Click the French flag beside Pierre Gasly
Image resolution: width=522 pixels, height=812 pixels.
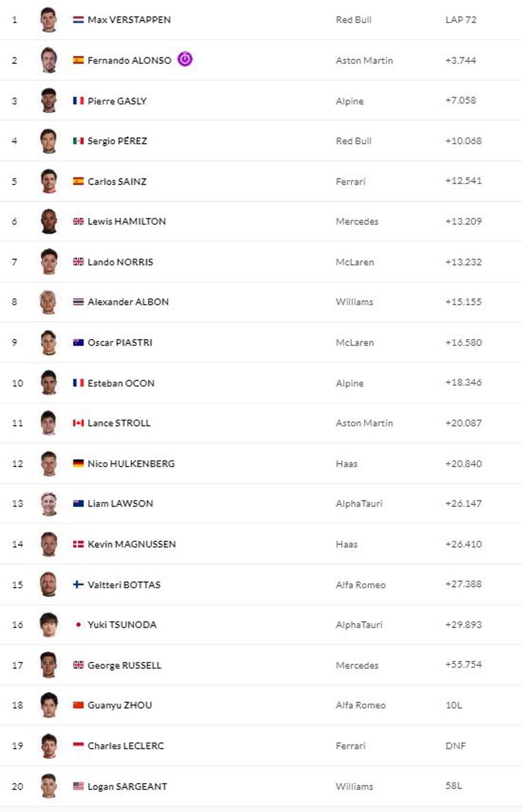click(78, 101)
